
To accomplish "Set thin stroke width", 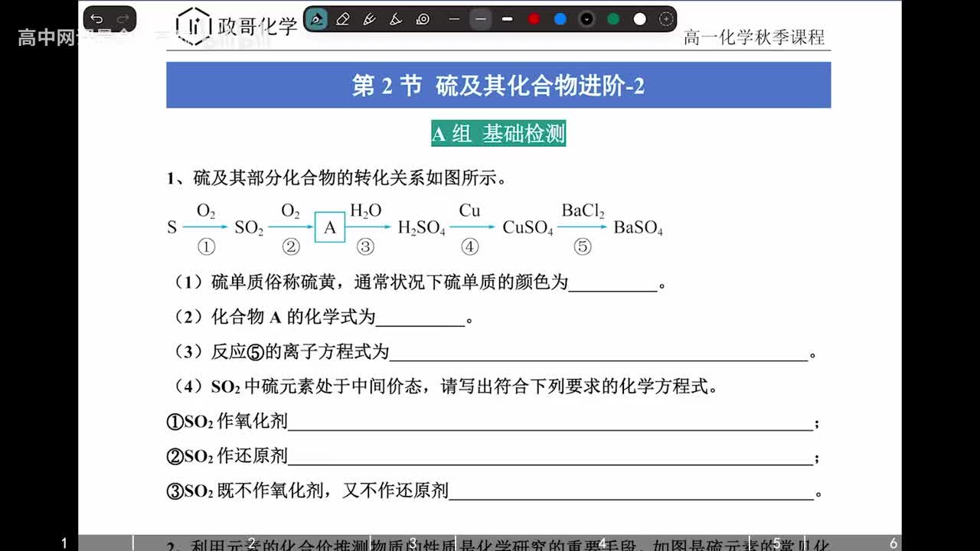I will 454,19.
